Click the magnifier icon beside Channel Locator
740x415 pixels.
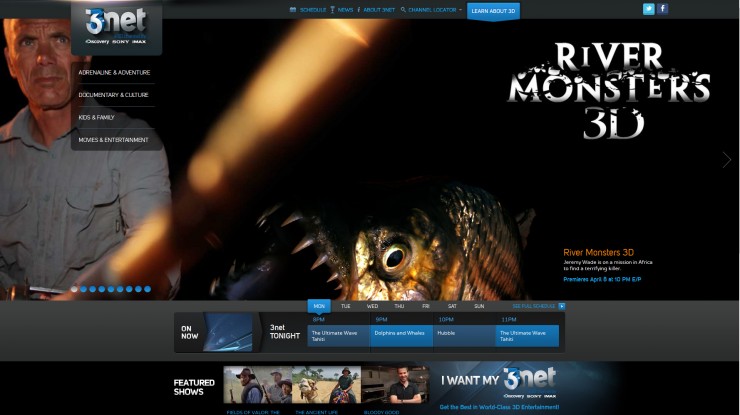403,9
